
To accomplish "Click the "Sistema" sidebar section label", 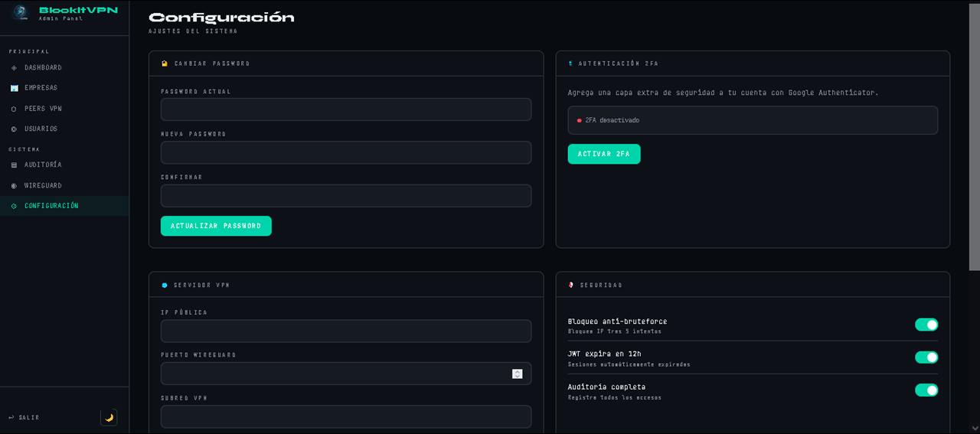I will pos(24,149).
